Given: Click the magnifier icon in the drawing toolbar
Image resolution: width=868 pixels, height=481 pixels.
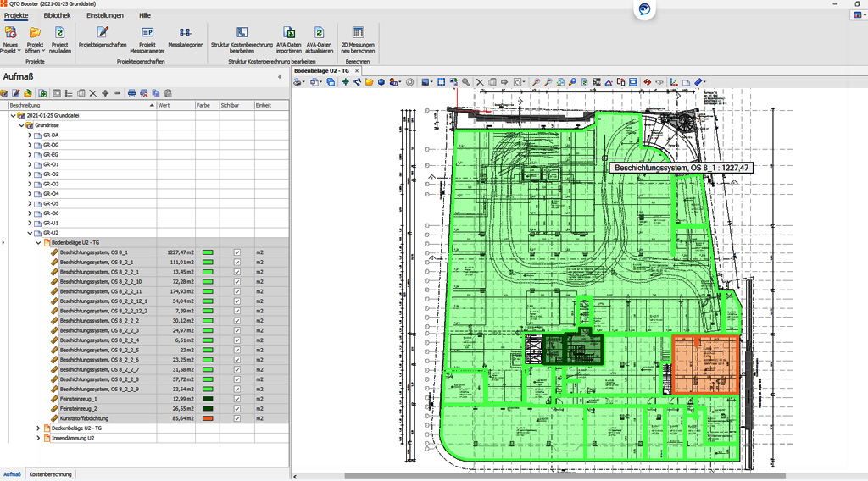Looking at the screenshot, I should coord(465,82).
